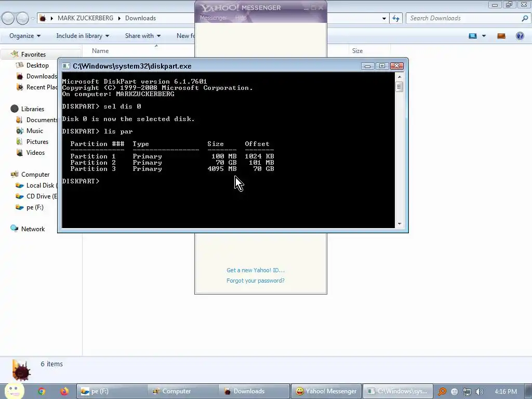Launch Google Chrome from taskbar
This screenshot has width=532, height=399.
[x=42, y=391]
